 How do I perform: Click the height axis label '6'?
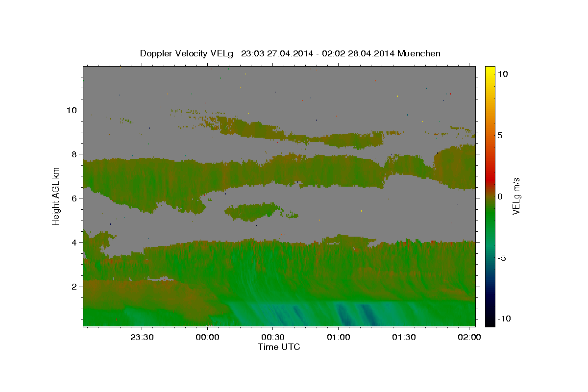click(x=74, y=198)
